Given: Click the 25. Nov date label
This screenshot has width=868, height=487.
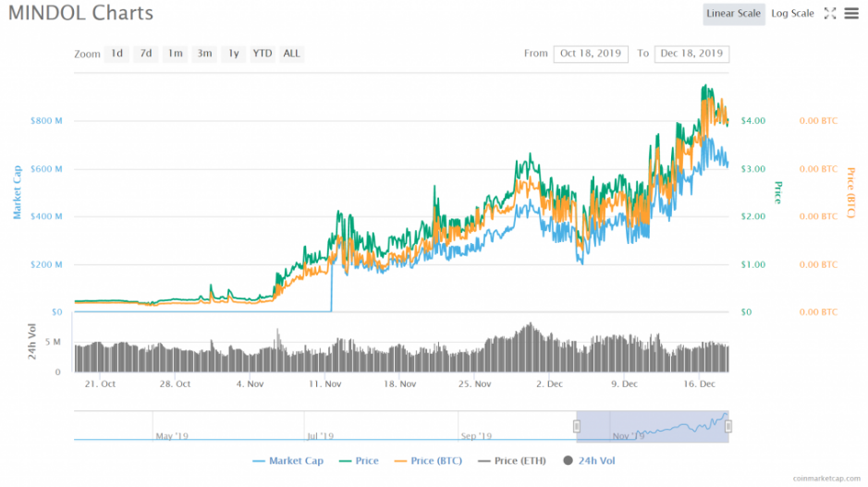Looking at the screenshot, I should pyautogui.click(x=474, y=384).
